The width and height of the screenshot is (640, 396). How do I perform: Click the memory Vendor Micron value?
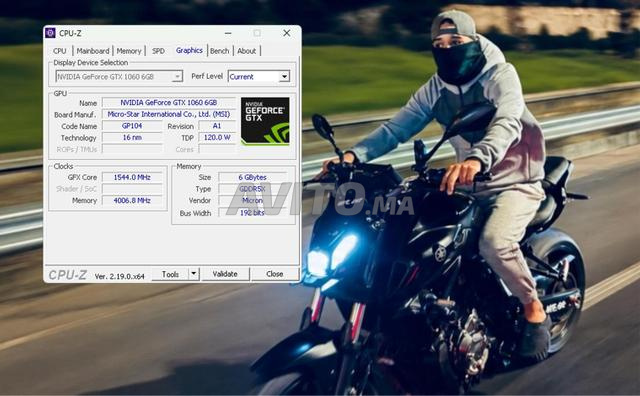(x=253, y=200)
